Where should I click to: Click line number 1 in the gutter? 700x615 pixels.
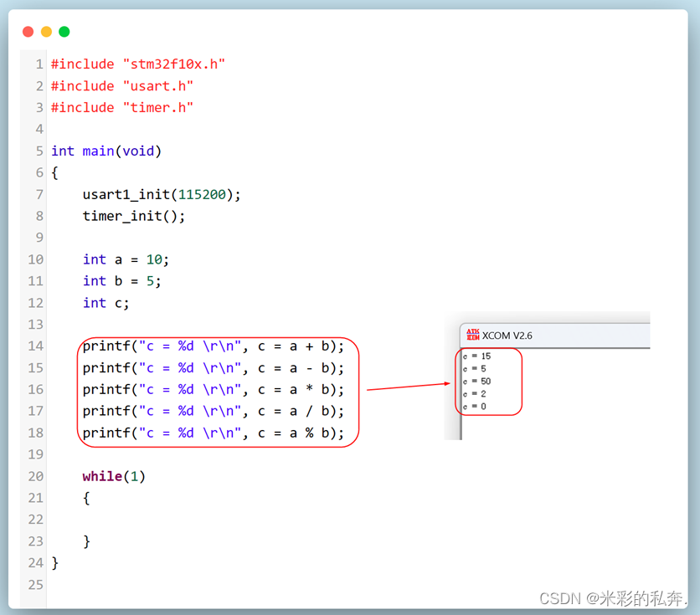pos(39,64)
